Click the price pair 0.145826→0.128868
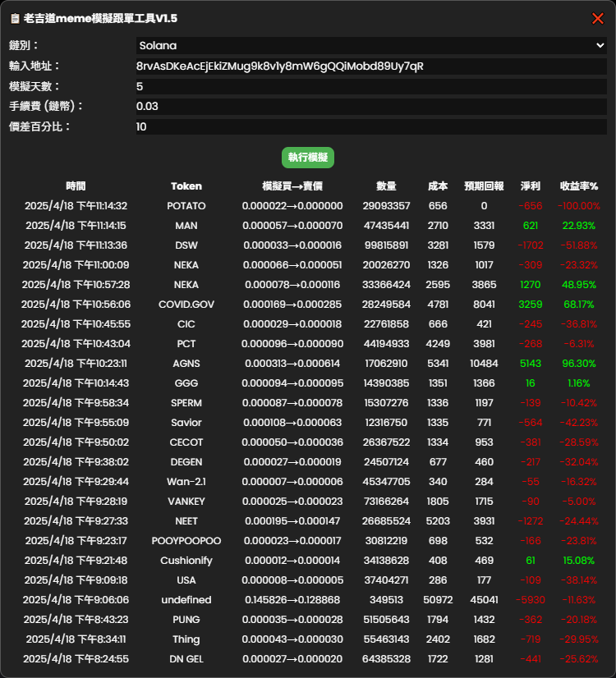Viewport: 616px width, 678px height. 292,600
